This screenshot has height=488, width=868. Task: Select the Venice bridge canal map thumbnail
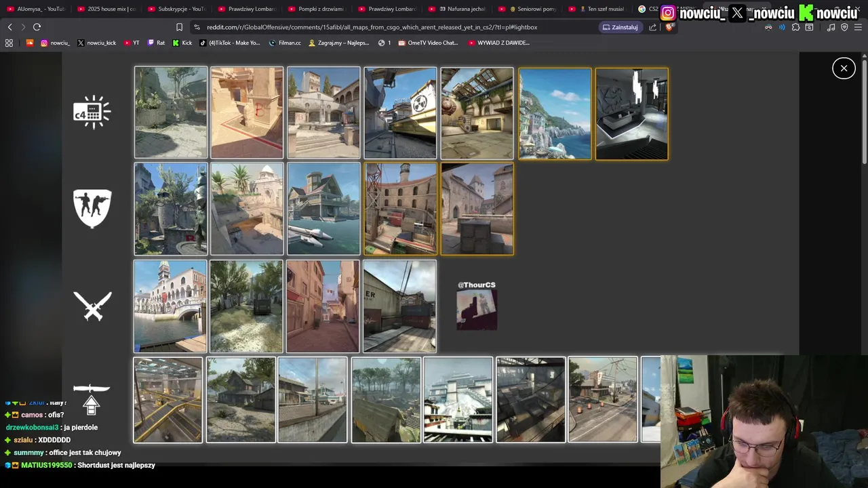170,306
